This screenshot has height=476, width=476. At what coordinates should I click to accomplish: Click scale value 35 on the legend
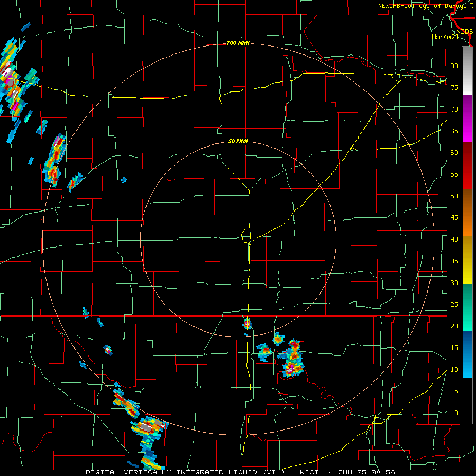coord(454,261)
